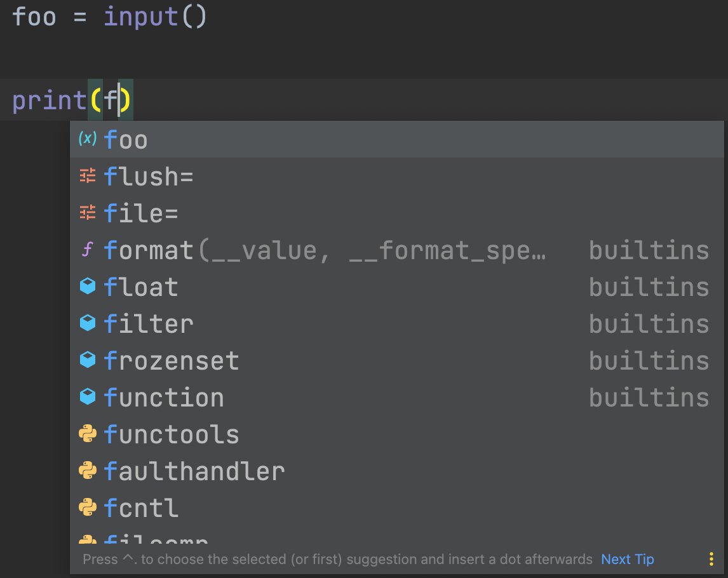This screenshot has height=578, width=728.
Task: Click the Python module icon next to functools
Action: (87, 434)
